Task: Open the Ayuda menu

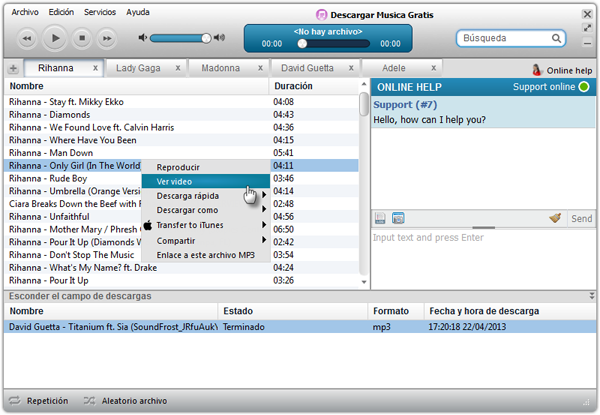Action: click(138, 12)
